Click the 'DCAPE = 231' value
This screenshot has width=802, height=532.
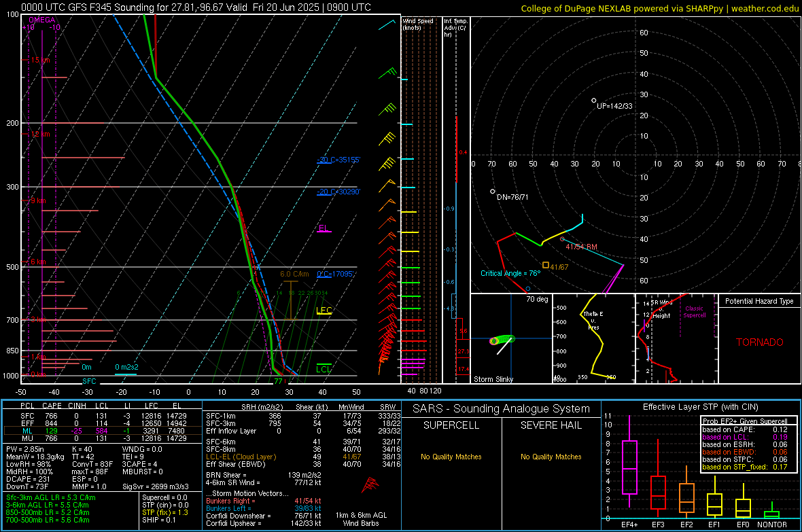28,479
